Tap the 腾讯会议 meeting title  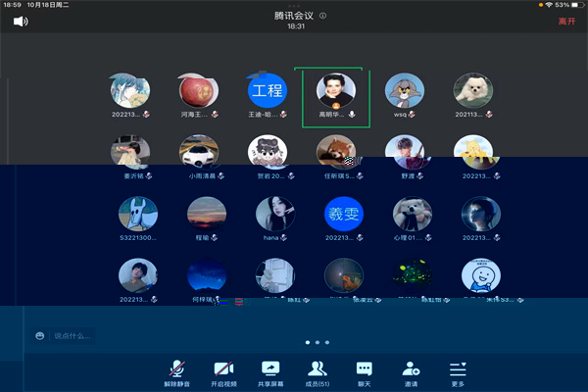(x=294, y=16)
